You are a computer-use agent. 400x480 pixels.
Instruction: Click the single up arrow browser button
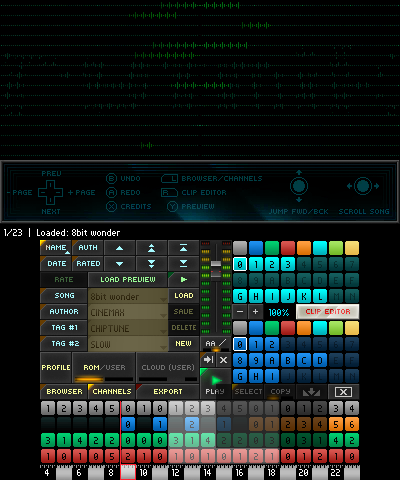tap(119, 248)
